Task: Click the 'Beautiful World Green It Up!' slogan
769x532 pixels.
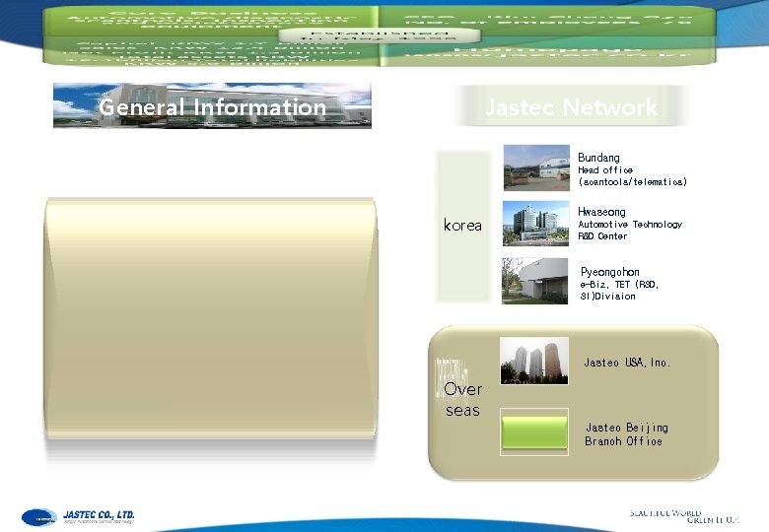Action: click(683, 516)
